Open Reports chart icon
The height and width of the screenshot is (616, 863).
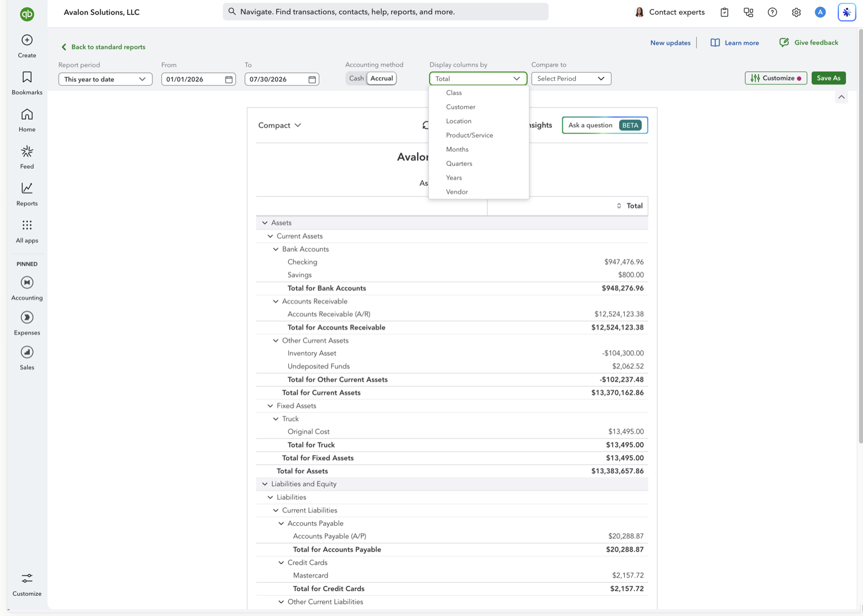click(x=27, y=188)
